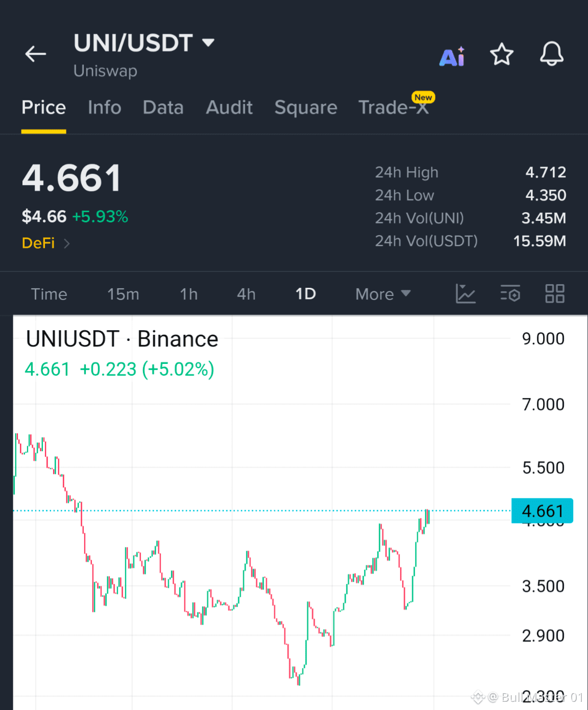Open the AI assistant icon
588x710 pixels.
click(452, 56)
